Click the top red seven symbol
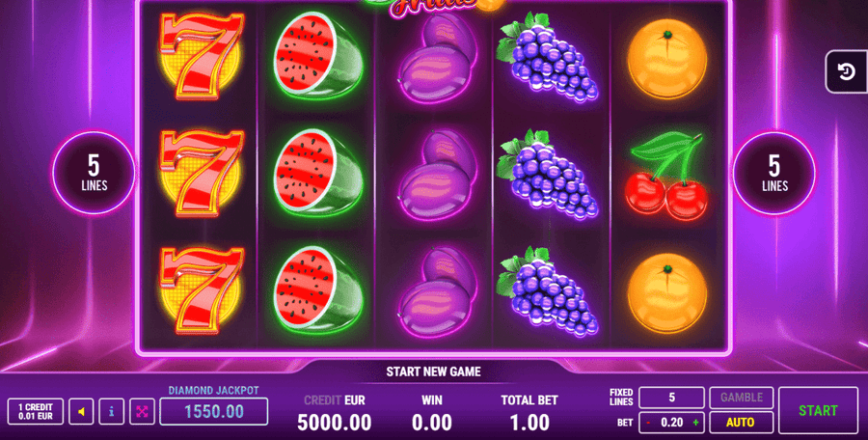Viewport: 868px width, 440px height. tap(201, 55)
